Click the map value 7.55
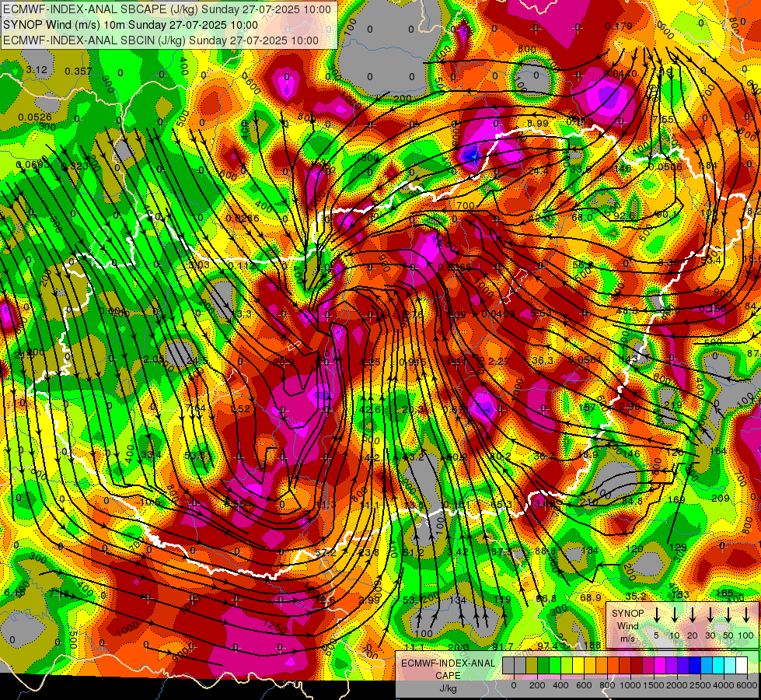This screenshot has width=761, height=700. point(663,120)
